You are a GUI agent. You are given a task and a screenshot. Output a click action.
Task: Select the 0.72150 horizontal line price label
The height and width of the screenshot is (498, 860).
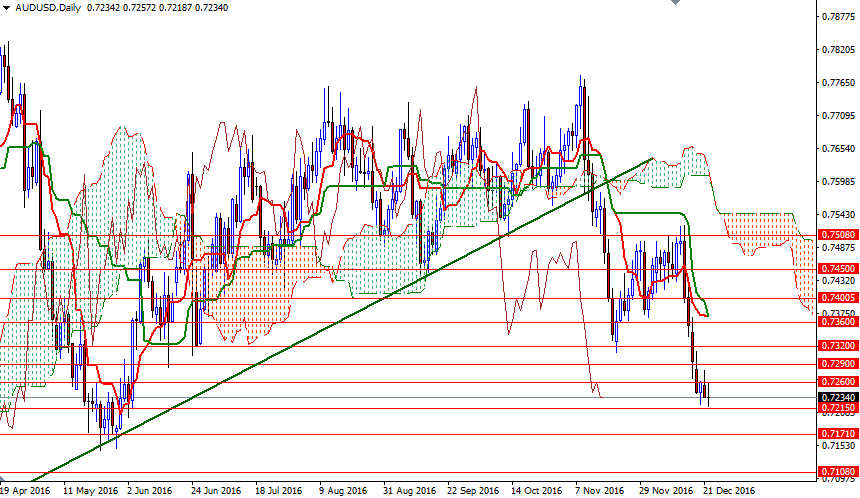839,408
